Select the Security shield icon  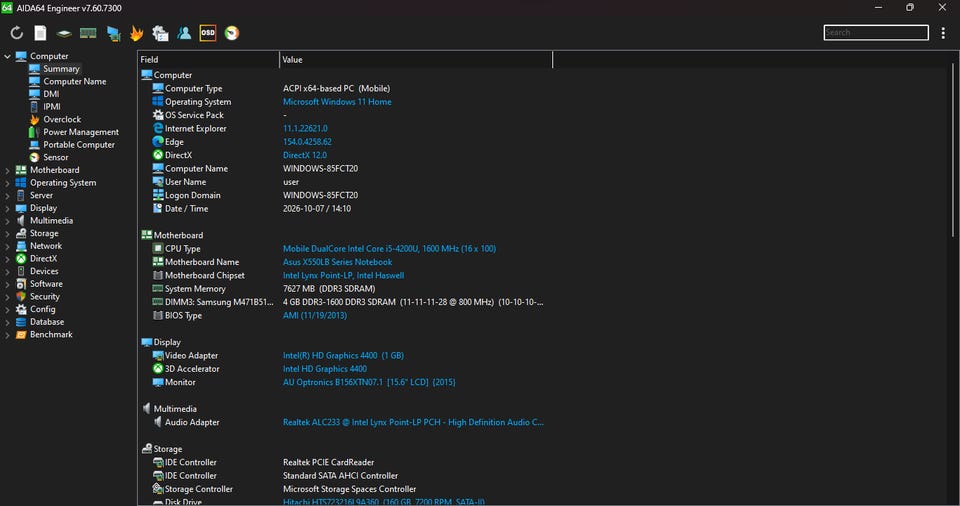pos(21,296)
